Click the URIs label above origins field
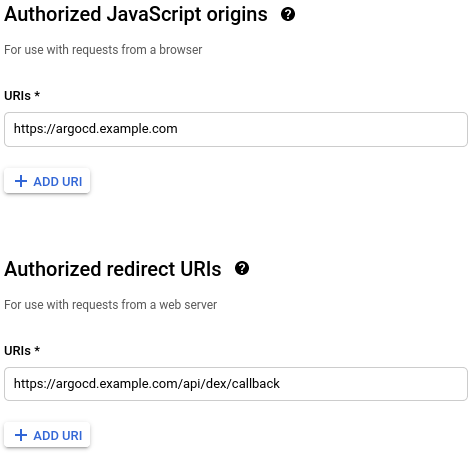The height and width of the screenshot is (457, 475). coord(22,96)
